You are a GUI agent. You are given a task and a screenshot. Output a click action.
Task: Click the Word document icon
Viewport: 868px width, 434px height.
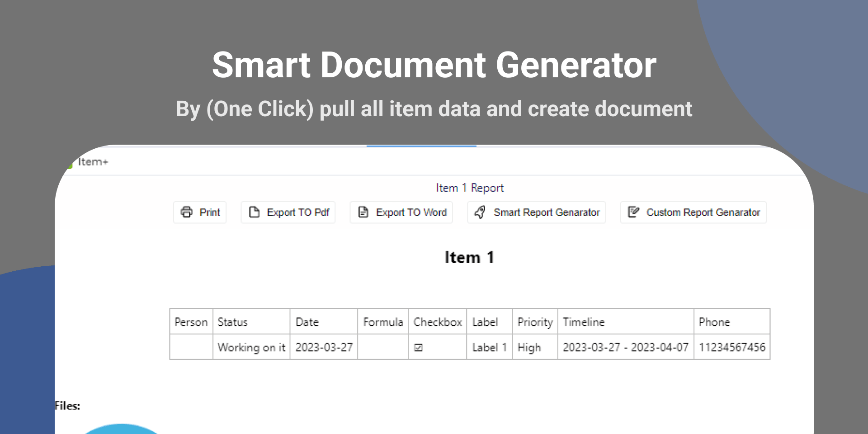(x=363, y=212)
